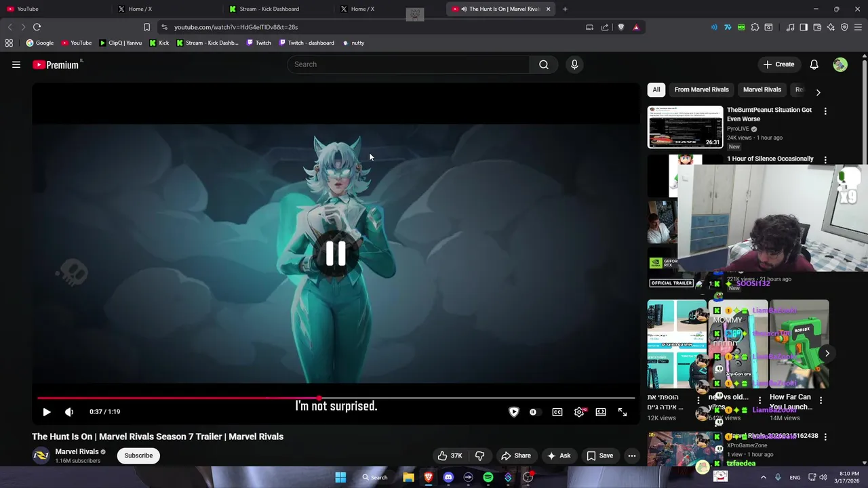Save video to a playlist
Screen dimensions: 868x488
pyautogui.click(x=599, y=455)
